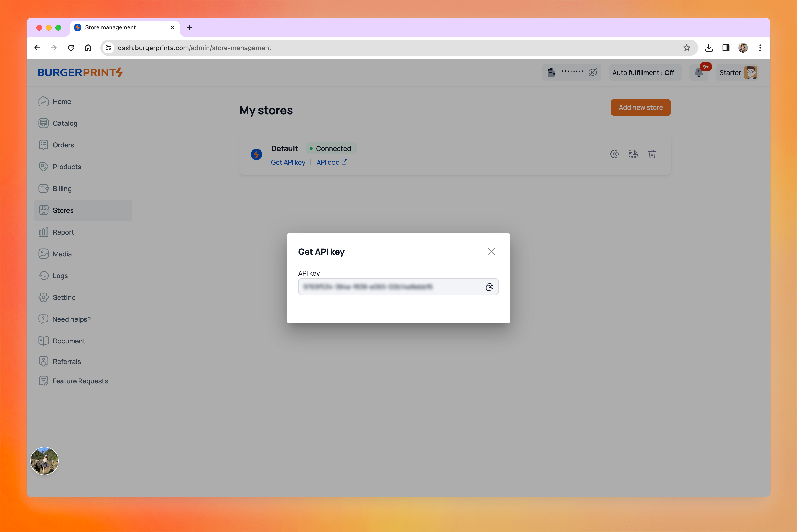This screenshot has height=532, width=797.
Task: Copy the API key to clipboard
Action: [x=489, y=287]
